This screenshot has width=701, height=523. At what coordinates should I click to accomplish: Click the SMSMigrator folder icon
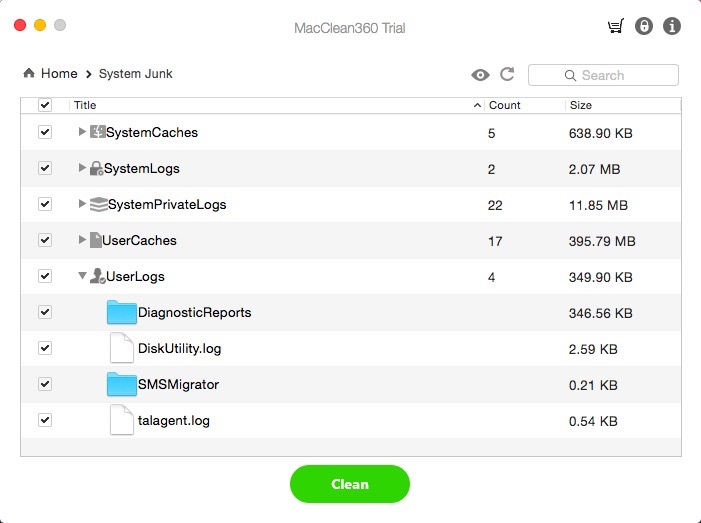click(122, 384)
